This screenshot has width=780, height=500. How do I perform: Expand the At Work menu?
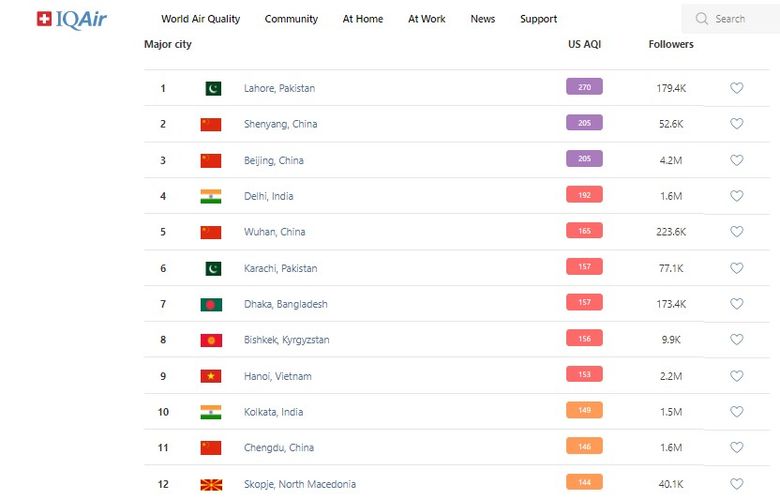pyautogui.click(x=427, y=19)
